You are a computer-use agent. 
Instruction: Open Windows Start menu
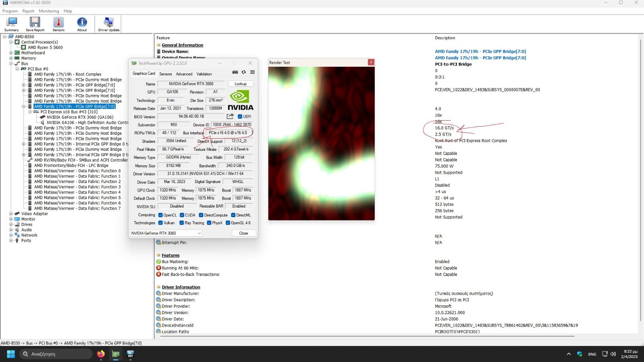[11, 354]
